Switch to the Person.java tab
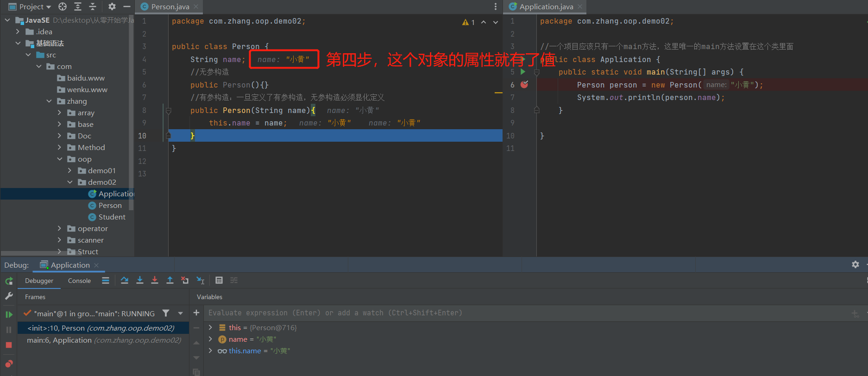Screen dimensions: 868x376 point(170,6)
